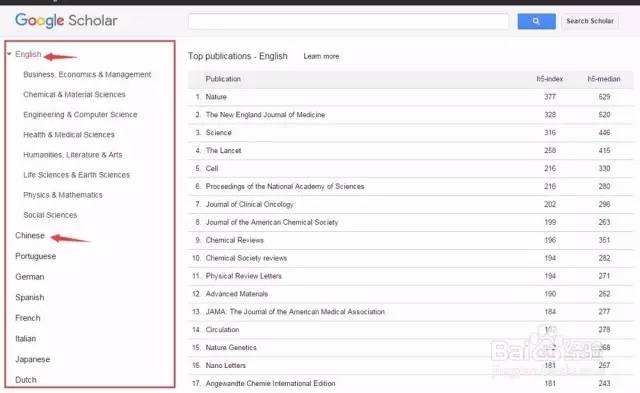Click the Search Scholar button

pos(590,21)
